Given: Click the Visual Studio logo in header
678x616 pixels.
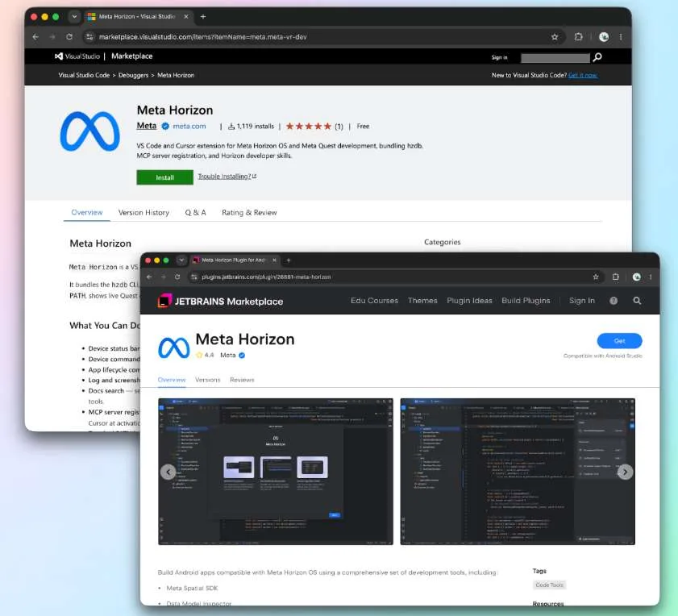Looking at the screenshot, I should click(77, 56).
